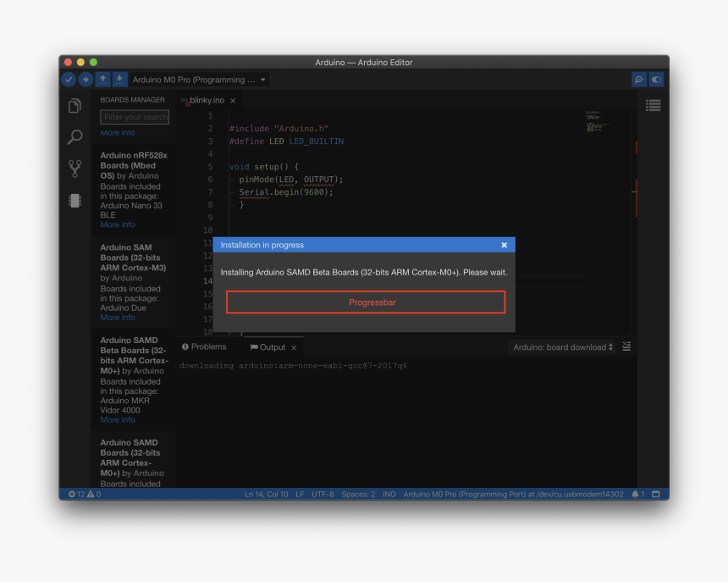This screenshot has height=582, width=728.
Task: Toggle the bottom panel icon in status bar
Action: point(656,494)
